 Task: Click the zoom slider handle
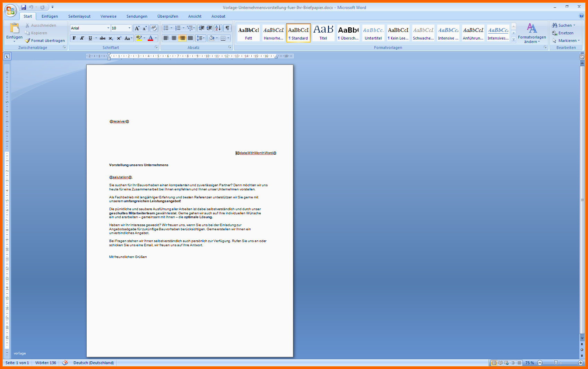(556, 363)
